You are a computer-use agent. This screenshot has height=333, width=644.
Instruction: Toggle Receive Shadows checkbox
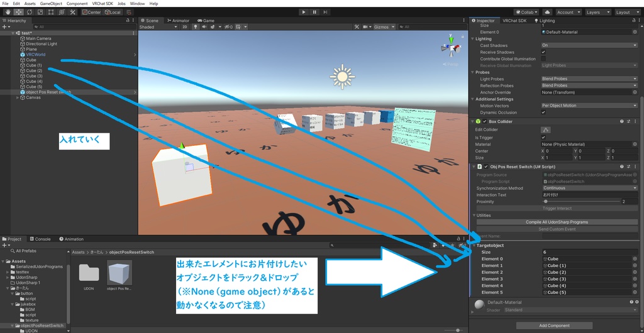tap(543, 52)
